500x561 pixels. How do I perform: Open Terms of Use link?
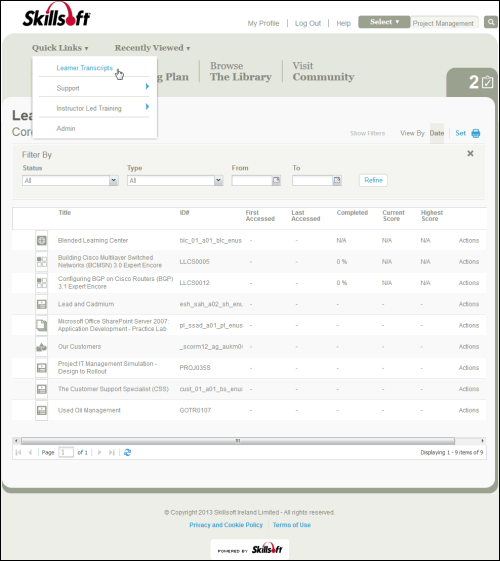click(291, 525)
